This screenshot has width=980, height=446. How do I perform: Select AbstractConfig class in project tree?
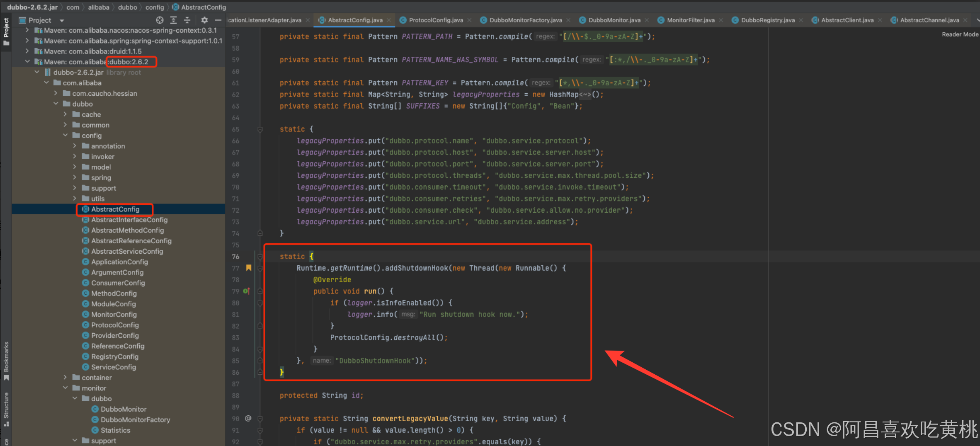(x=115, y=209)
